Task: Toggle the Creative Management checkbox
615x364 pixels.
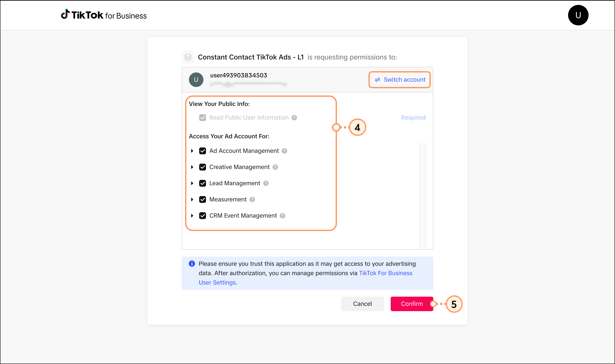Action: (x=202, y=167)
